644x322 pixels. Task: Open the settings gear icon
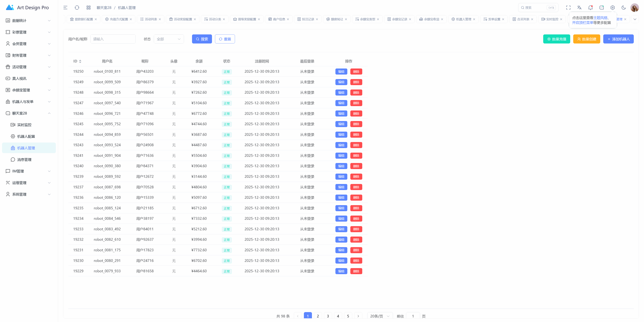[x=612, y=8]
